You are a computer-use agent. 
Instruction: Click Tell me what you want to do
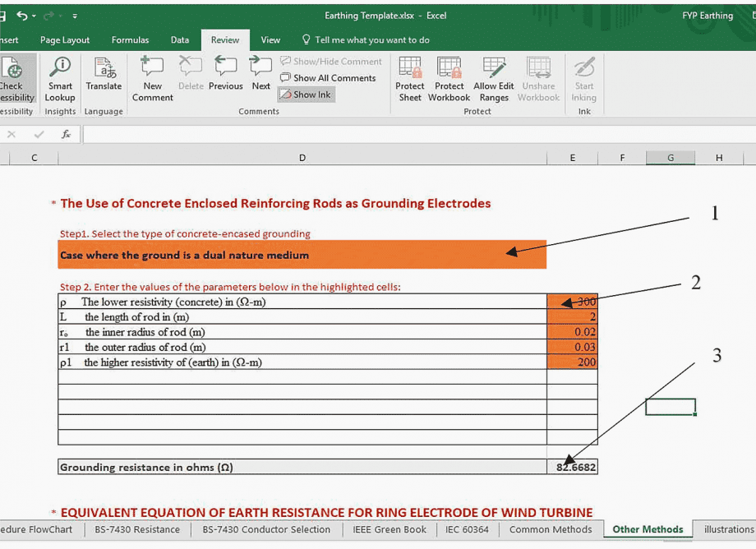[x=366, y=40]
